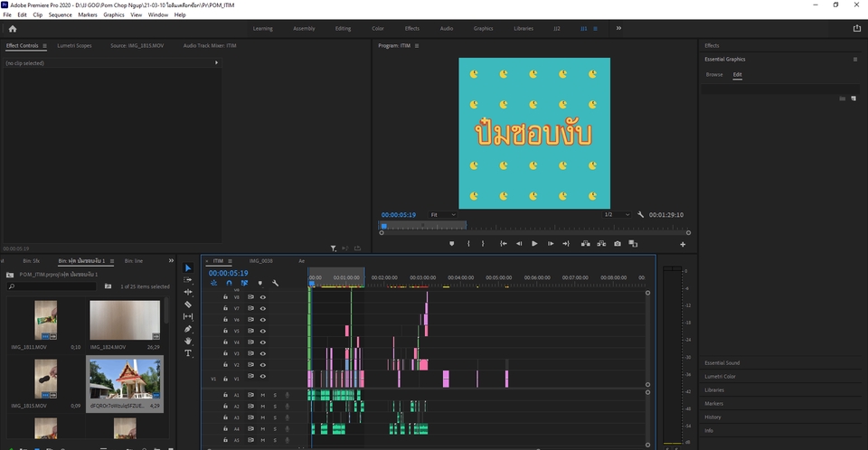Screen dimensions: 868x450
Task: Select the temple image thumbnail
Action: point(125,379)
